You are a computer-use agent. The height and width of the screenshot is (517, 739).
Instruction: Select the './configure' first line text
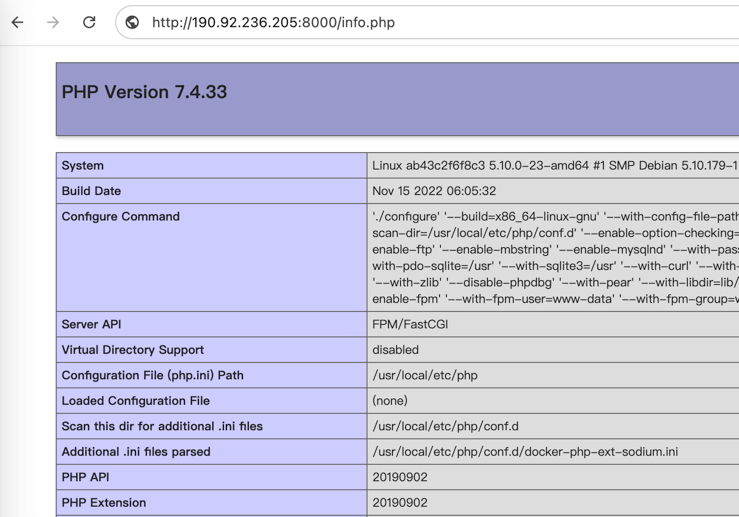click(555, 216)
